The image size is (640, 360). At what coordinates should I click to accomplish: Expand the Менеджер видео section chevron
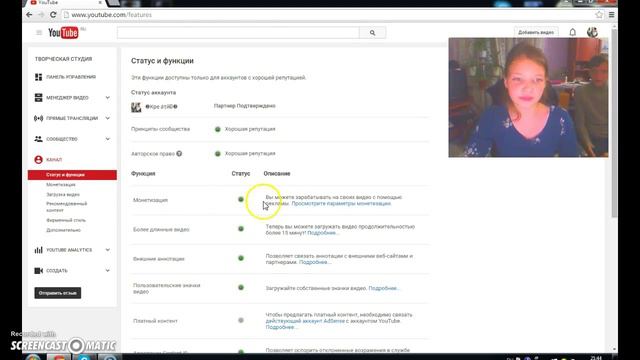tap(108, 98)
